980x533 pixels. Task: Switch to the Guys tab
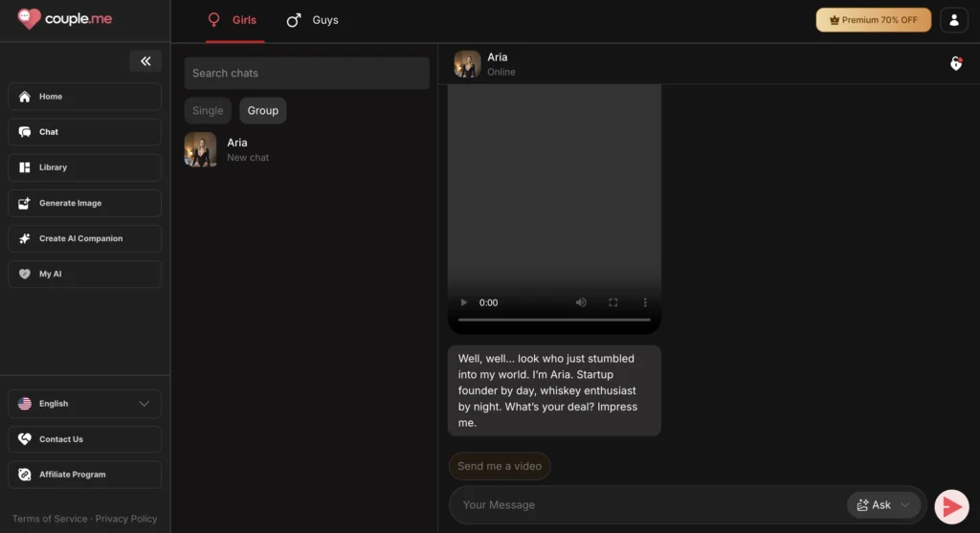[x=313, y=20]
